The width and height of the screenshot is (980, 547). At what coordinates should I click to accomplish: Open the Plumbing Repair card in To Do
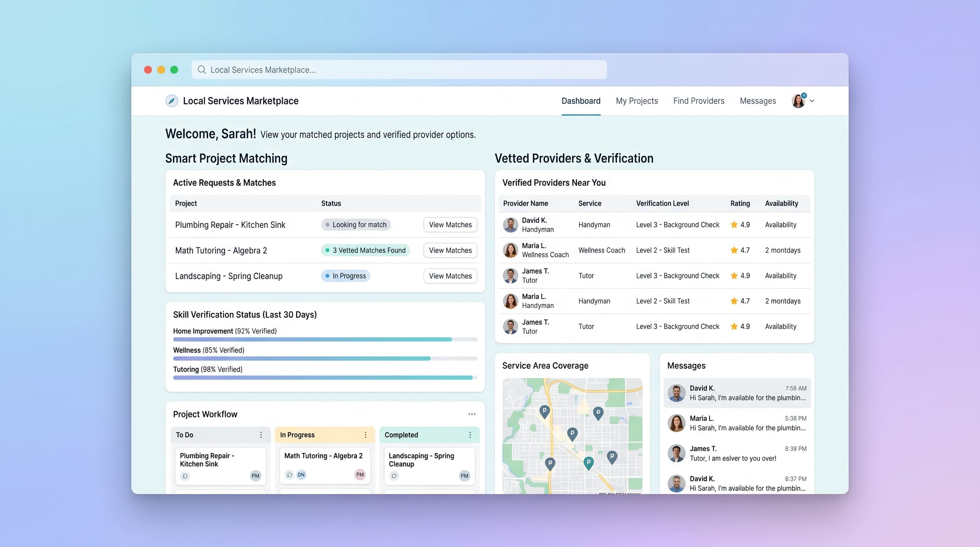[220, 466]
